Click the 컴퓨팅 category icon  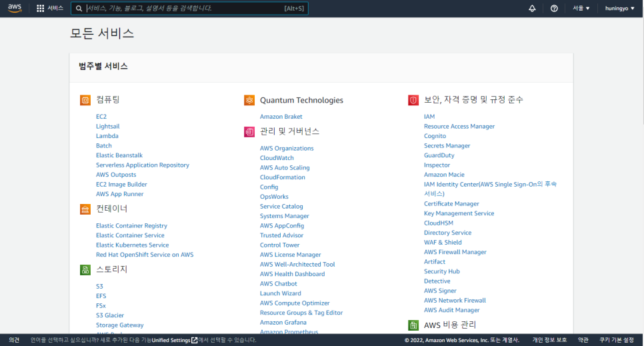pos(85,100)
